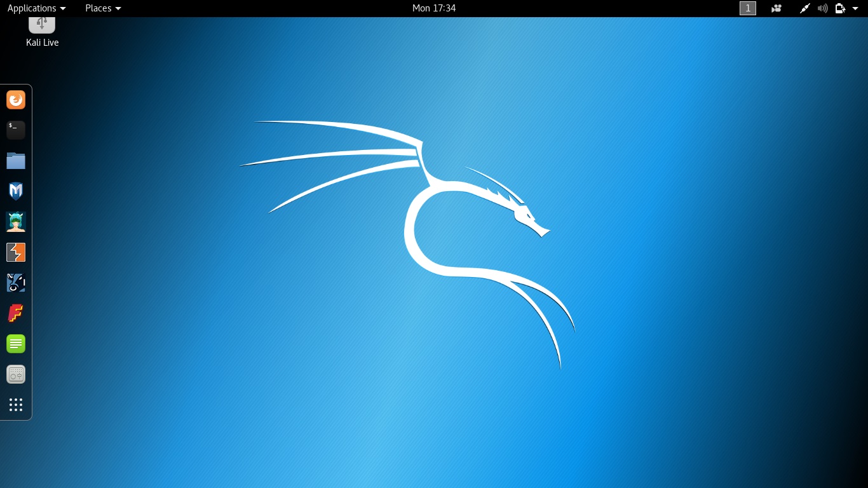Click the screen recorder camera icon
This screenshot has height=488, width=868.
pos(776,8)
